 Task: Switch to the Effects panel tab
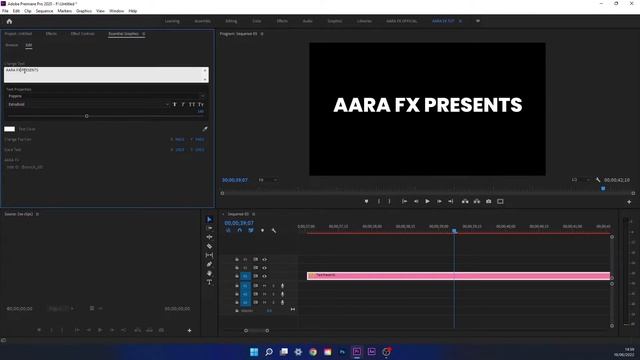coord(51,34)
